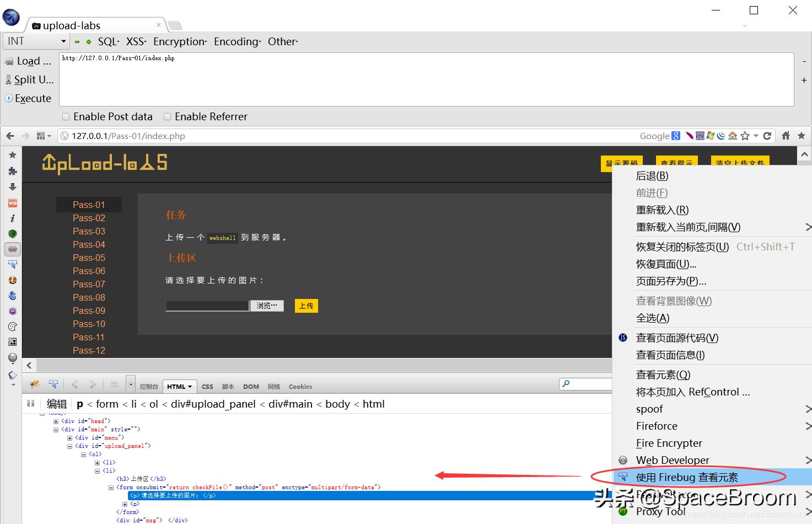Image resolution: width=812 pixels, height=524 pixels.
Task: Click the home icon beside the address bar
Action: tap(785, 136)
